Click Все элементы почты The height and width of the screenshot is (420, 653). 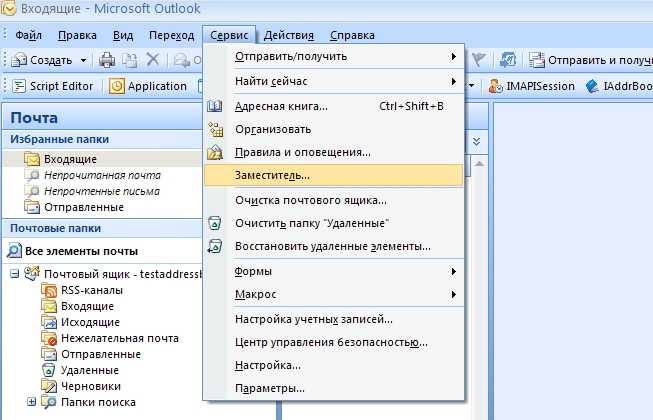click(73, 251)
